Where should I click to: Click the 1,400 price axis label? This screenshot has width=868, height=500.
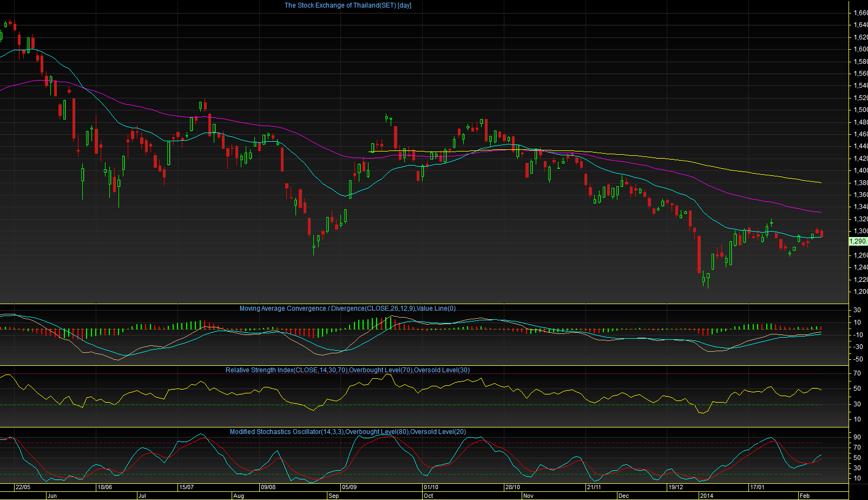(860, 170)
